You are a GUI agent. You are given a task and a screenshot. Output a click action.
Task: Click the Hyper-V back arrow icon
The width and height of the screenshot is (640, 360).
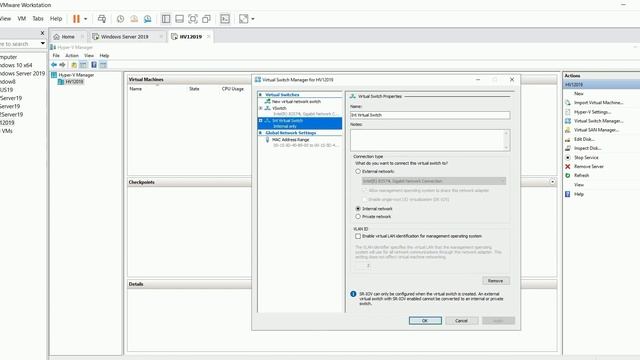(x=54, y=64)
